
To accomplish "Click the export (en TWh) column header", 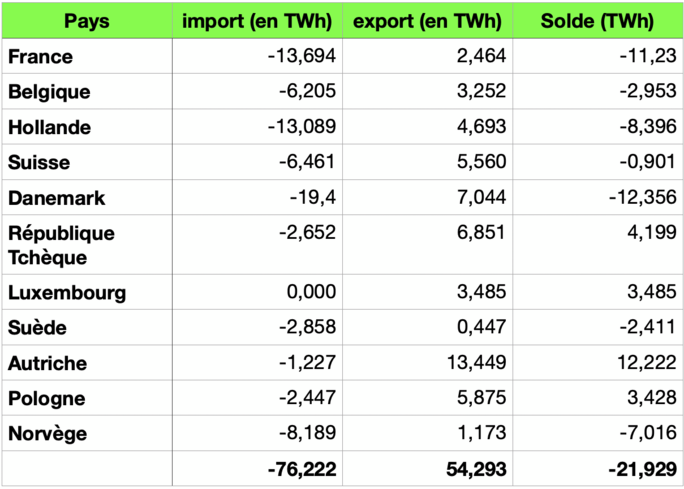I will point(427,21).
